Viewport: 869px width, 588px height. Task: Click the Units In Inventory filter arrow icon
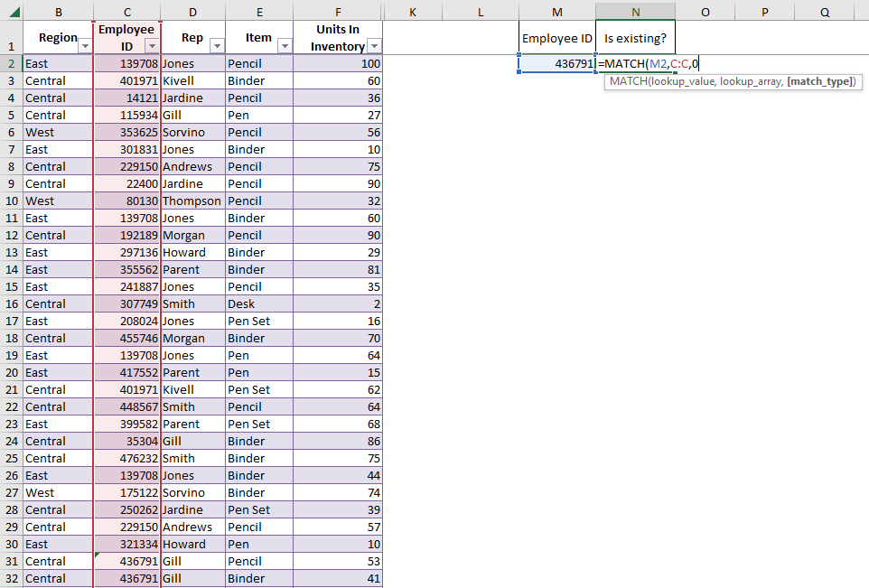tap(373, 45)
